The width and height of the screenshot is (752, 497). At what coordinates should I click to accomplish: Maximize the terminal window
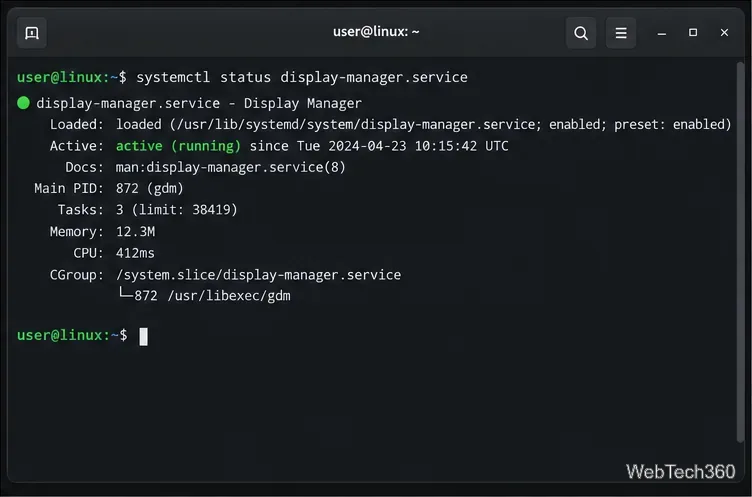coord(693,33)
